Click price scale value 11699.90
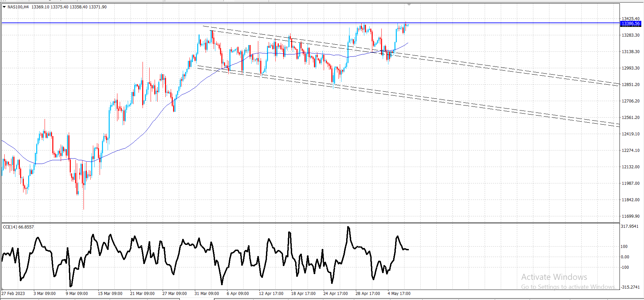This screenshot has width=644, height=300. coord(631,216)
